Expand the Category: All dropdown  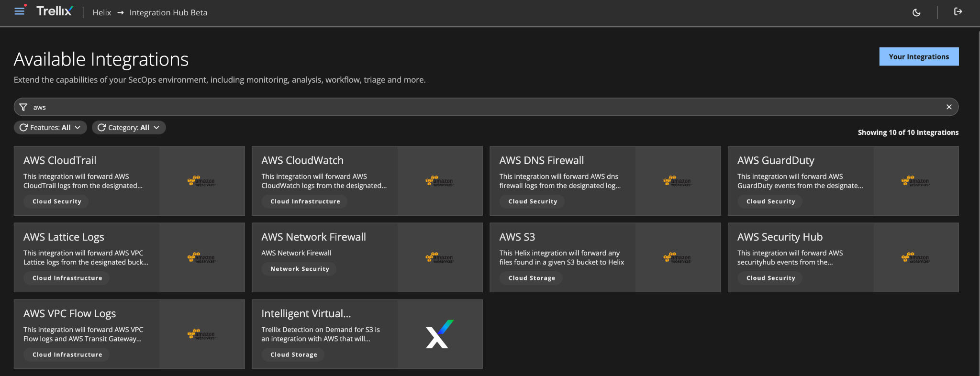pos(156,128)
